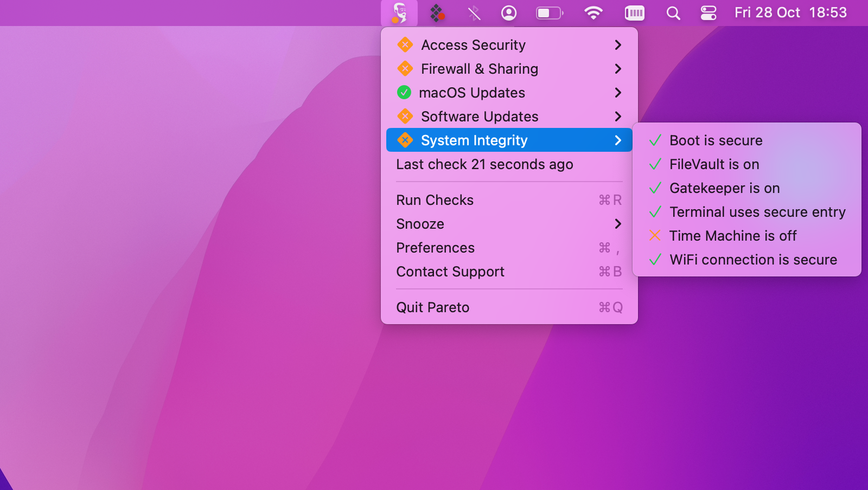Click the Pareto Security menu bar icon

pos(399,13)
